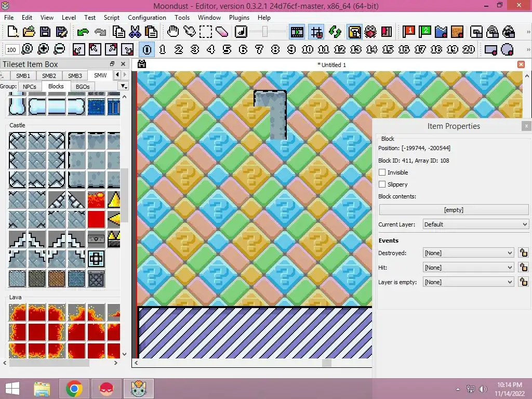Open File Explorer from the taskbar
This screenshot has width=532, height=399.
(42, 389)
